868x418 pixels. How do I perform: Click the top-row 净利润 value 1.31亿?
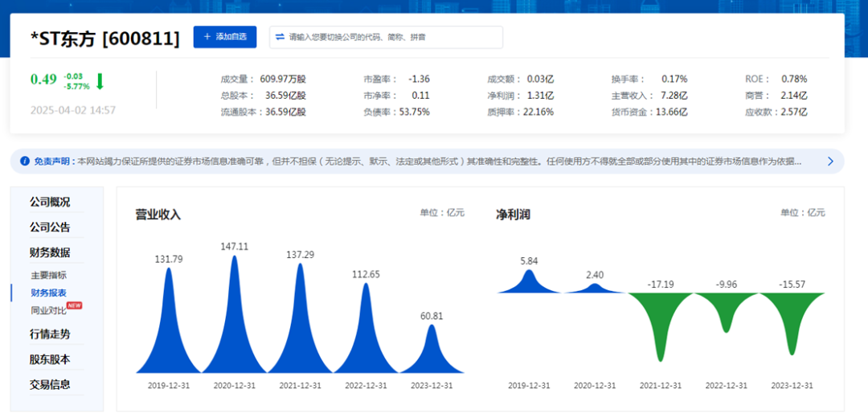(540, 95)
